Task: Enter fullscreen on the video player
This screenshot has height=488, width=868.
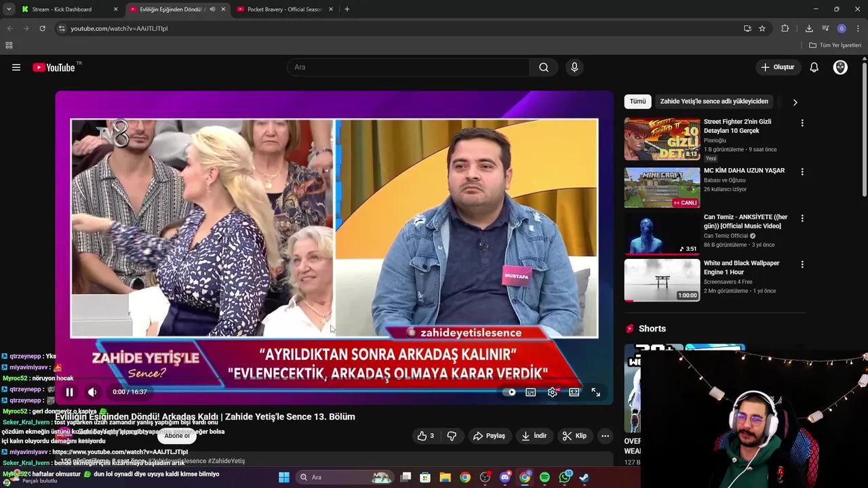Action: click(596, 392)
